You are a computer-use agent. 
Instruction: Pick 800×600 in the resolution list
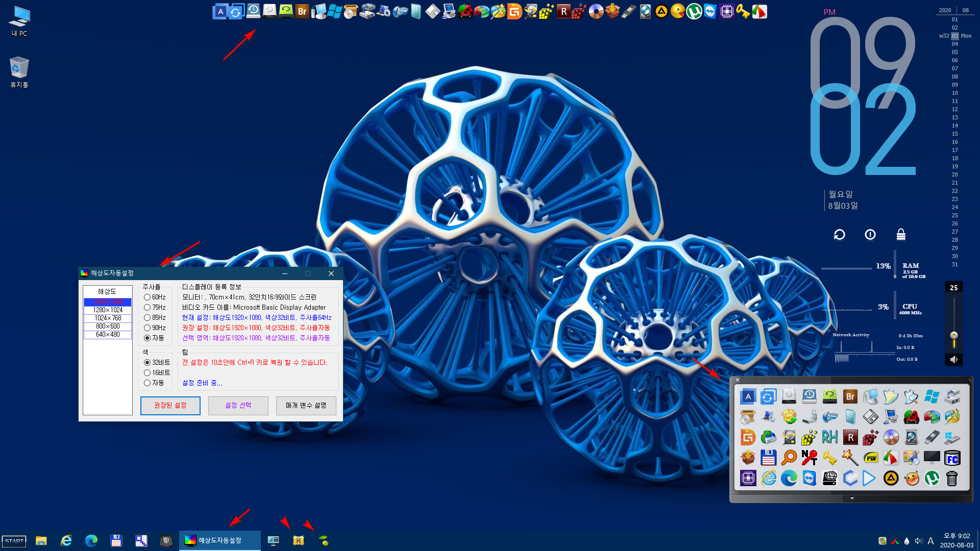(108, 326)
